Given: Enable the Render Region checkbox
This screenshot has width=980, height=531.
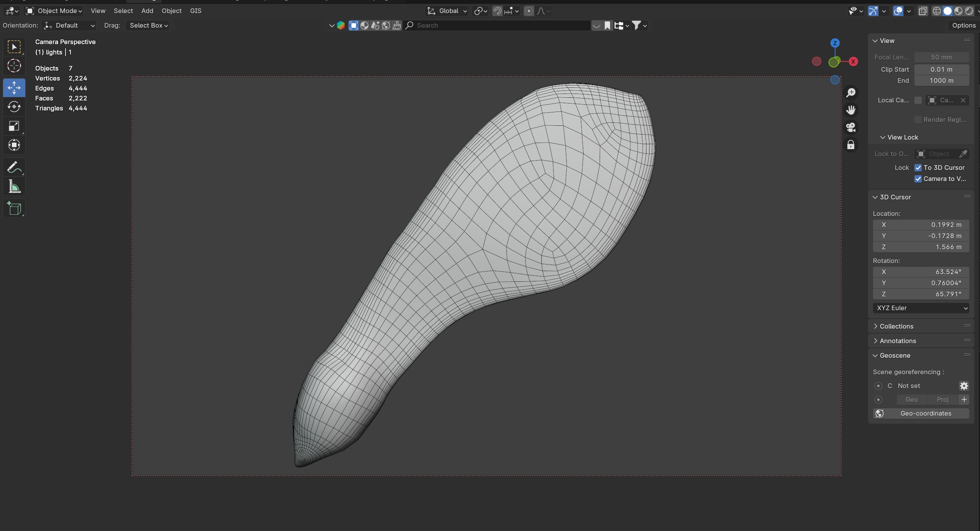Looking at the screenshot, I should [918, 120].
